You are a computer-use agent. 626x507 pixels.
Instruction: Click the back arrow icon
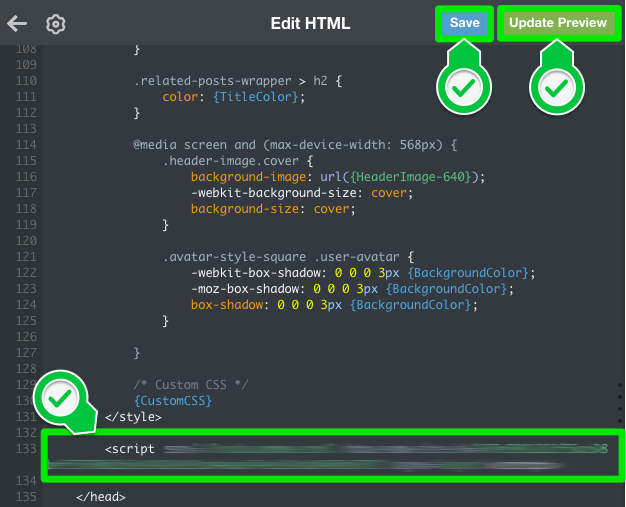(17, 23)
